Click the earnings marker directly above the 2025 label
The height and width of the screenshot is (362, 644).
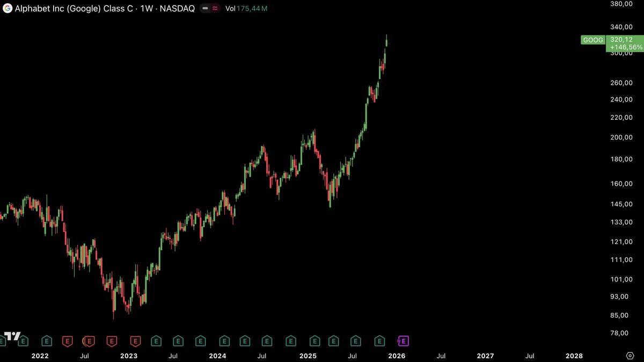coord(314,341)
